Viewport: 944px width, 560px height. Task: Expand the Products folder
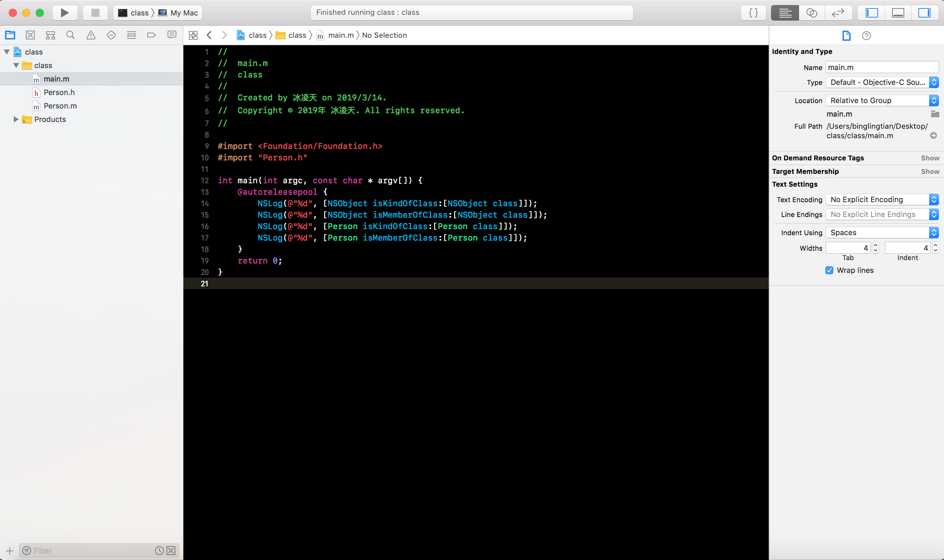(16, 119)
